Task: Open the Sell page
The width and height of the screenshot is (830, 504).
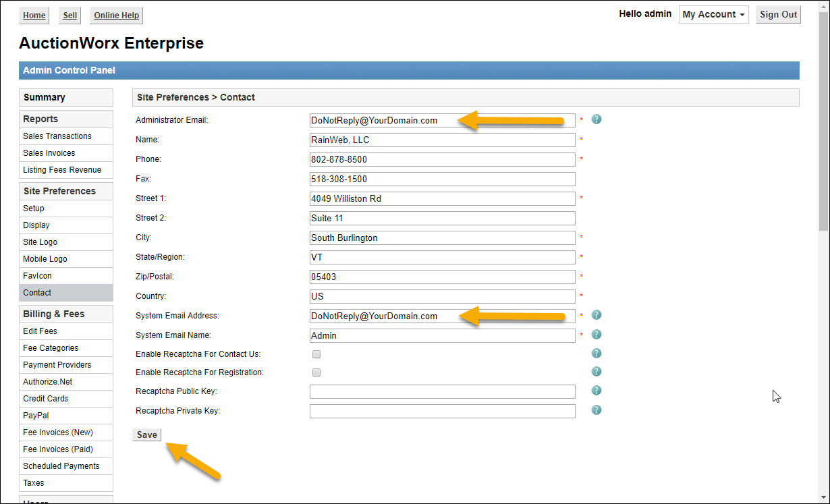Action: [70, 16]
